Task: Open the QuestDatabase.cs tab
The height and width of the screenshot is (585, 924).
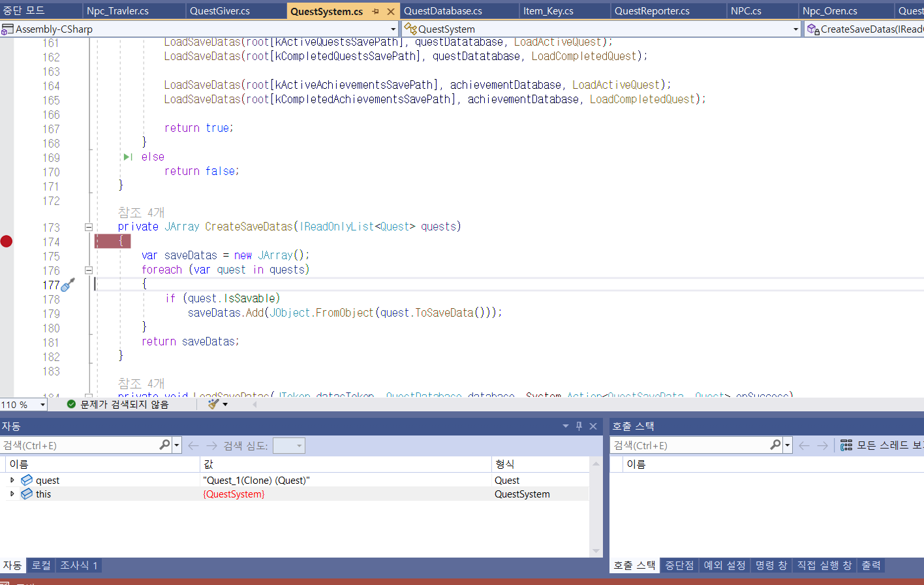Action: pos(443,11)
